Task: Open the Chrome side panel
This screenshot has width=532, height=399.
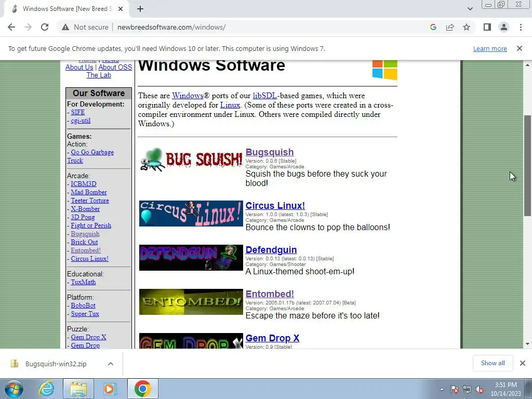Action: (x=487, y=27)
